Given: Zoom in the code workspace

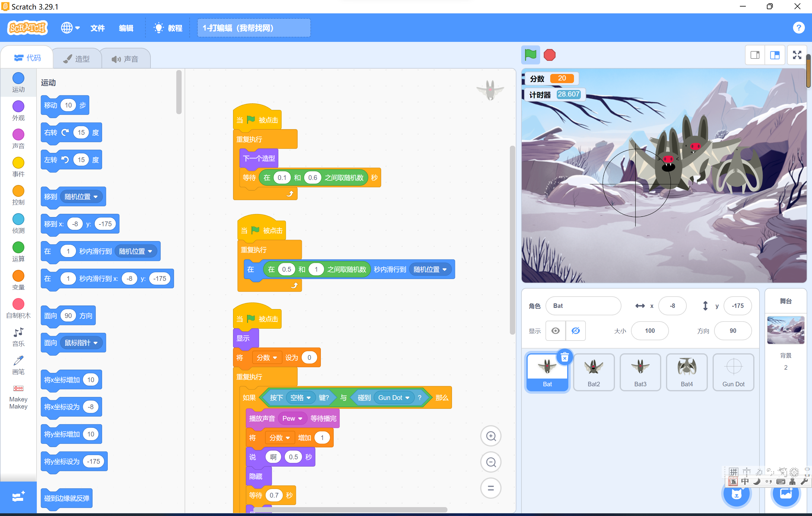Looking at the screenshot, I should (491, 436).
